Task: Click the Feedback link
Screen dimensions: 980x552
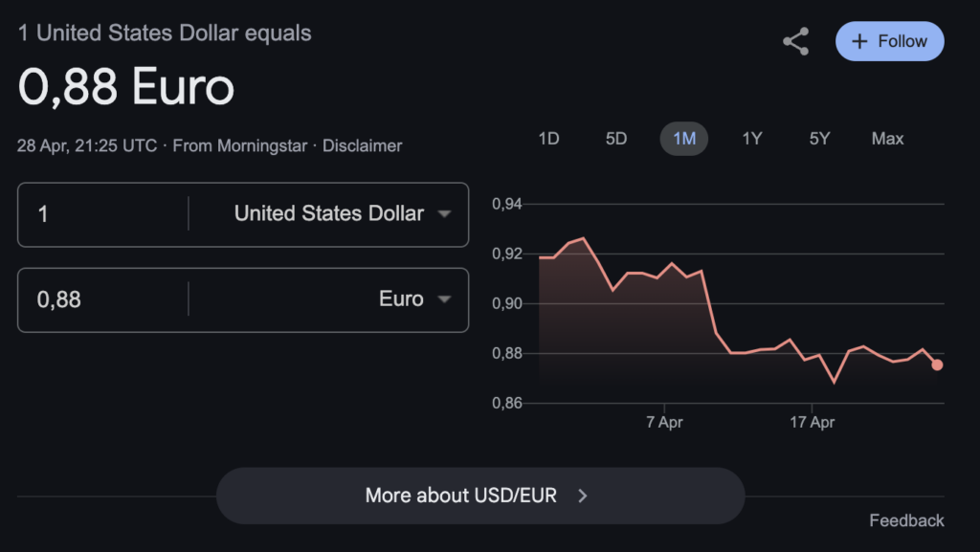Action: click(x=906, y=520)
